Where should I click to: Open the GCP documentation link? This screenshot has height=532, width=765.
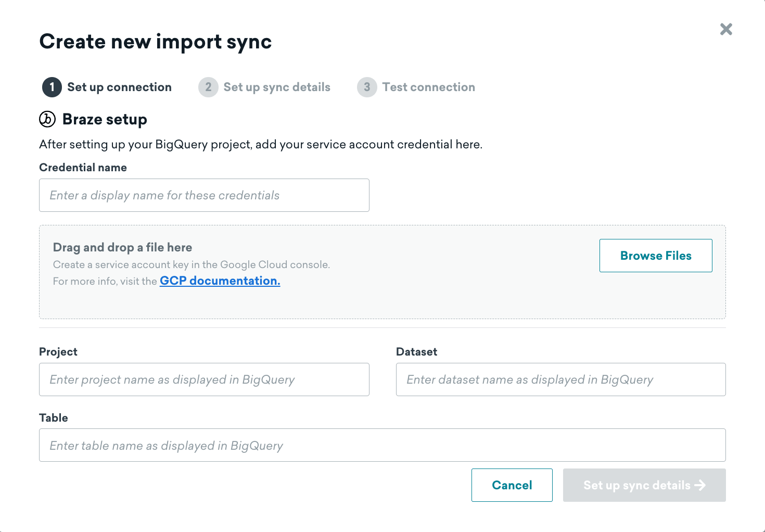click(x=219, y=281)
